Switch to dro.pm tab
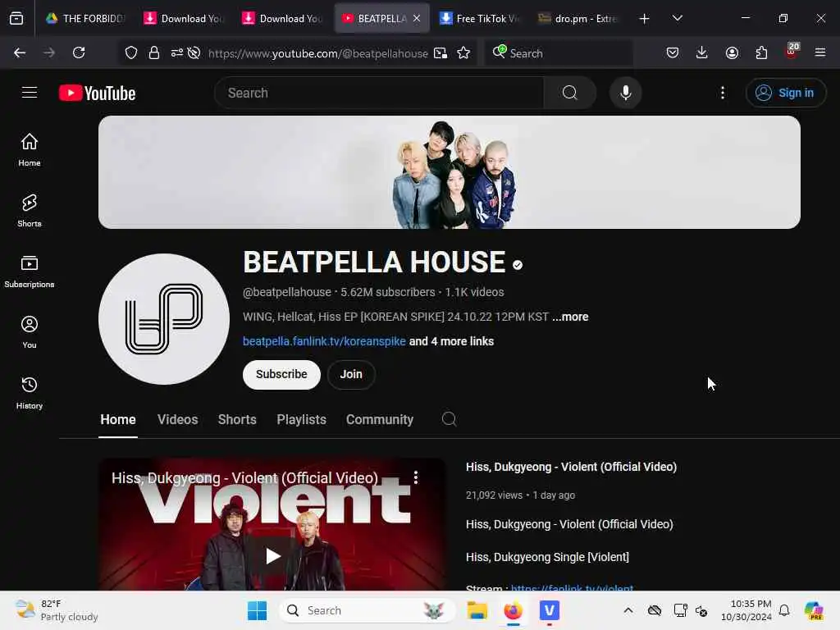The image size is (840, 630). tap(578, 18)
